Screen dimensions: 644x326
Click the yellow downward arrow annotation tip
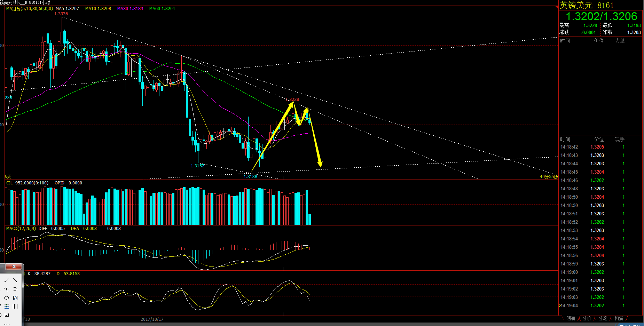coord(320,165)
